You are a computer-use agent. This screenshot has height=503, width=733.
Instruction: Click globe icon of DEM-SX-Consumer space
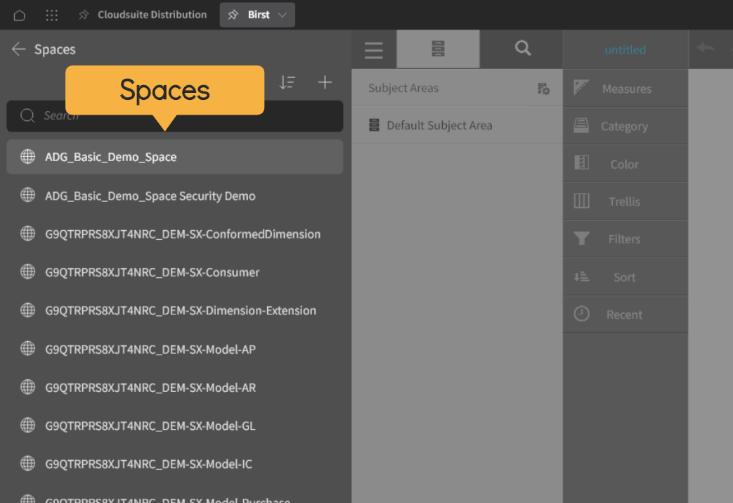pos(28,272)
